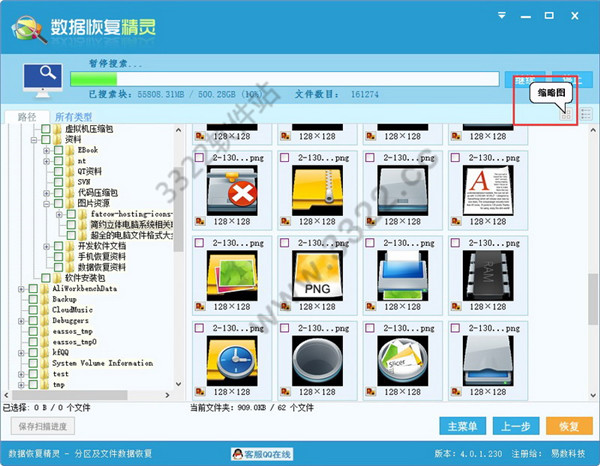Check the QT资料 folder checkbox
Screen dimensions: 600x466
pyautogui.click(x=58, y=171)
